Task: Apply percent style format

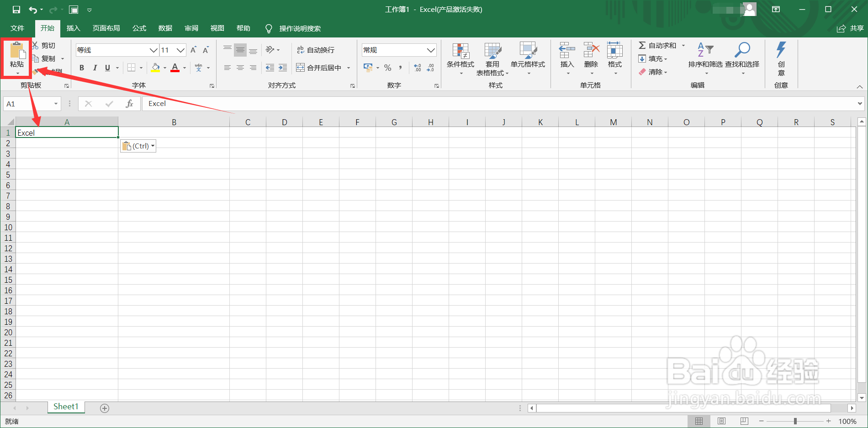Action: click(388, 68)
